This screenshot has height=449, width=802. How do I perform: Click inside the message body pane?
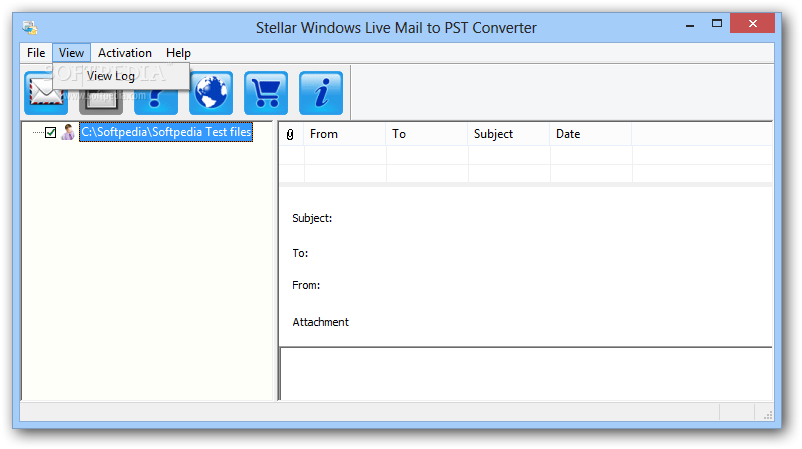point(526,374)
